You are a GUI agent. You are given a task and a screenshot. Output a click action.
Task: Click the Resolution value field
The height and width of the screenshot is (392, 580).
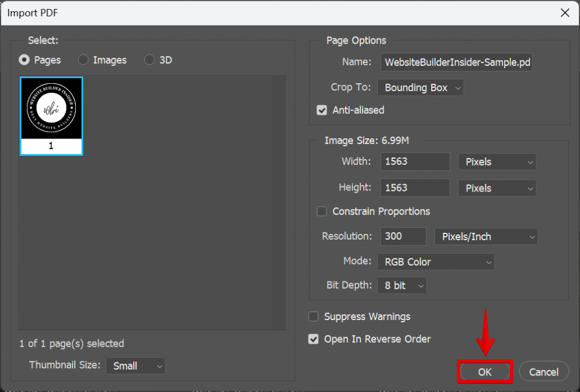403,236
